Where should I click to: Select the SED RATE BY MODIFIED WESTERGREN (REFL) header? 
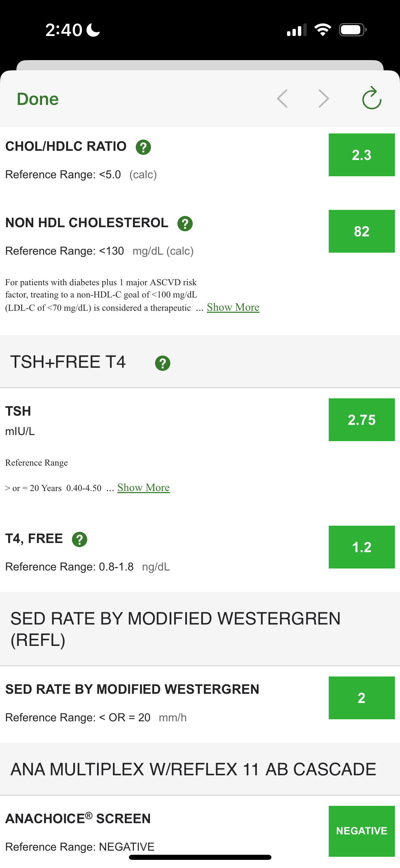(175, 629)
